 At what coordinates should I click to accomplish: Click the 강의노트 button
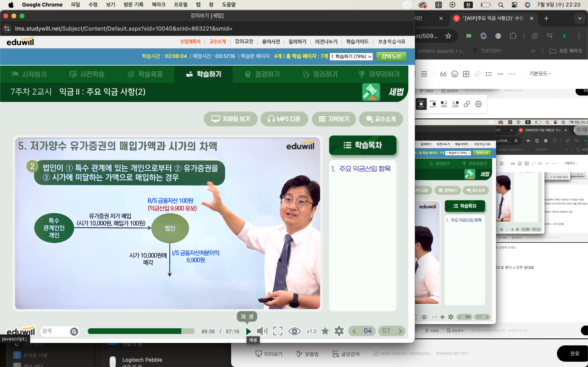click(x=391, y=56)
